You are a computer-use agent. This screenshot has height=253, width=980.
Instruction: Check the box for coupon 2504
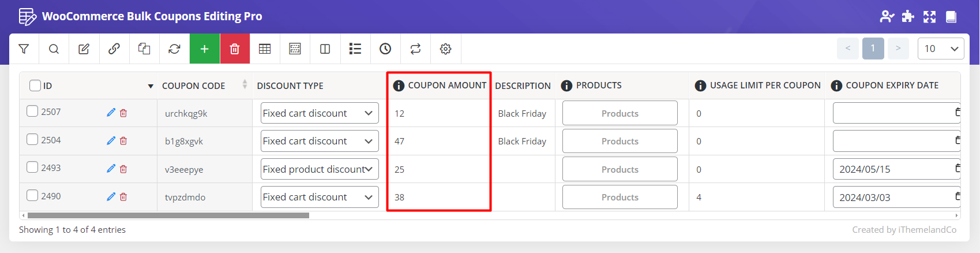coord(32,140)
